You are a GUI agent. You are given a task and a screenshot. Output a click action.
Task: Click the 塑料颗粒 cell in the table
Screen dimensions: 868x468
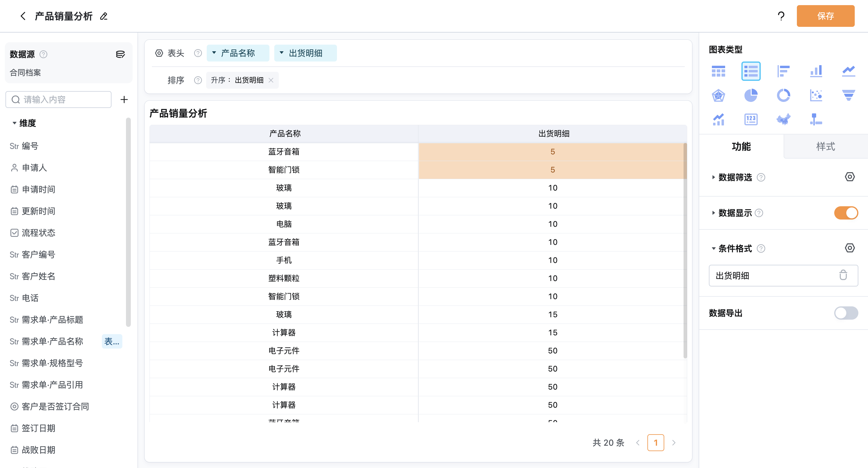tap(284, 278)
